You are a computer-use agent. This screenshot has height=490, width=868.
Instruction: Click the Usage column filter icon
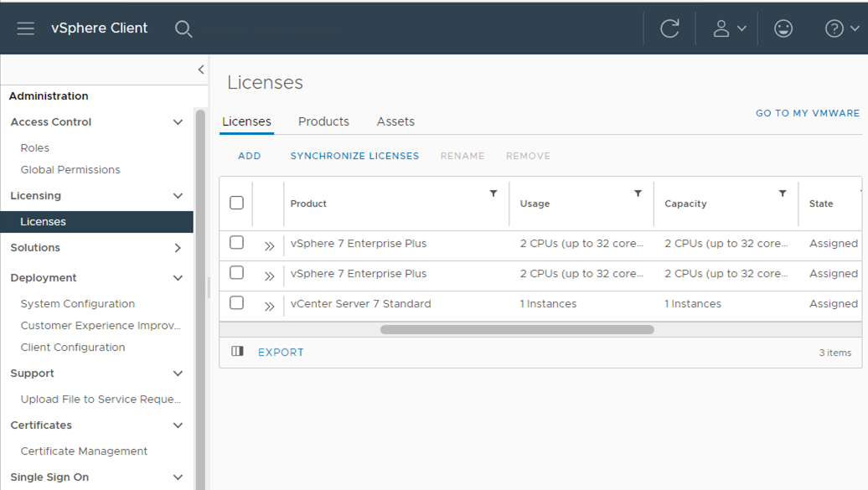click(x=638, y=193)
